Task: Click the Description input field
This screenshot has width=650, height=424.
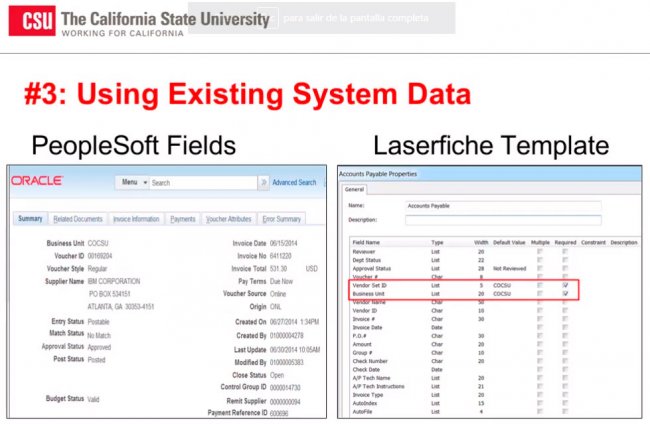Action: click(500, 218)
